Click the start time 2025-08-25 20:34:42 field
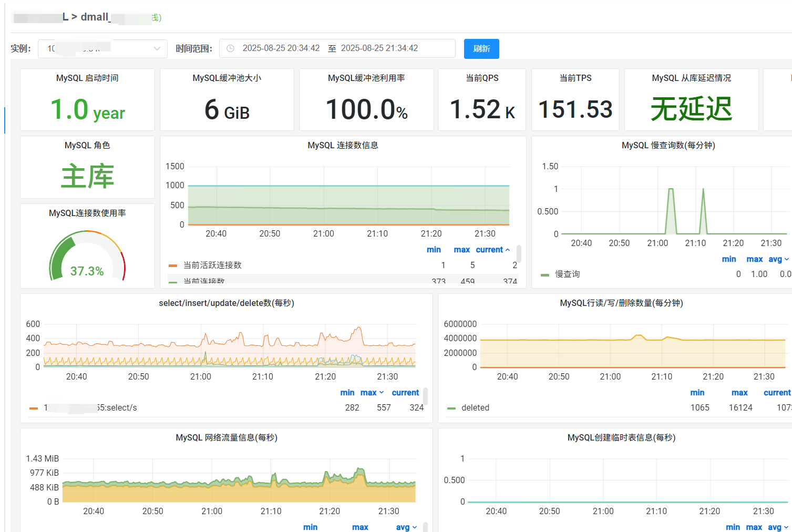The height and width of the screenshot is (532, 792). [x=281, y=48]
